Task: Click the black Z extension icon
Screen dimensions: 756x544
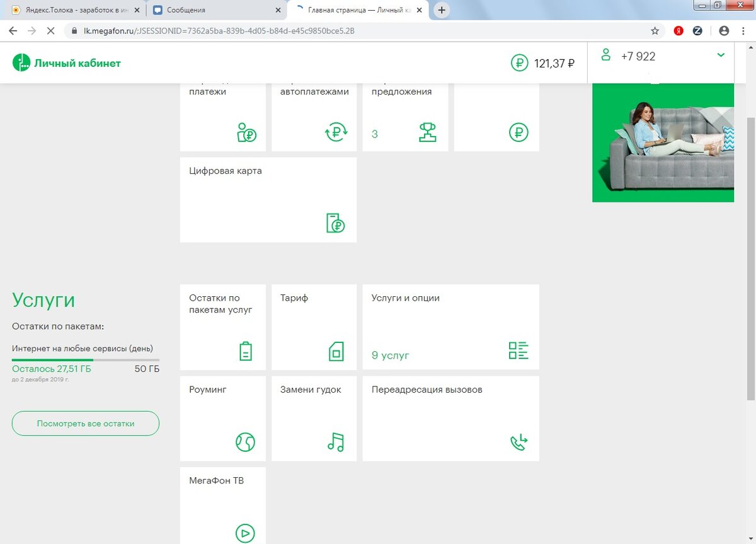Action: [x=697, y=30]
